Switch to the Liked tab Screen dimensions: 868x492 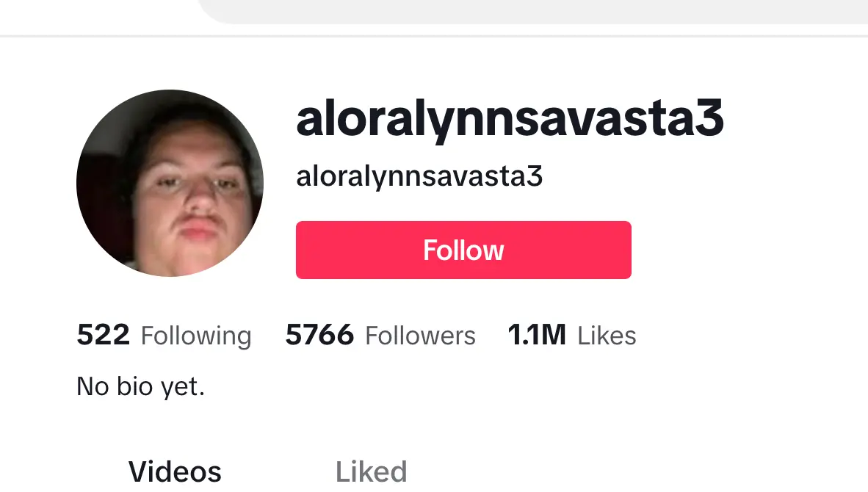(x=372, y=472)
